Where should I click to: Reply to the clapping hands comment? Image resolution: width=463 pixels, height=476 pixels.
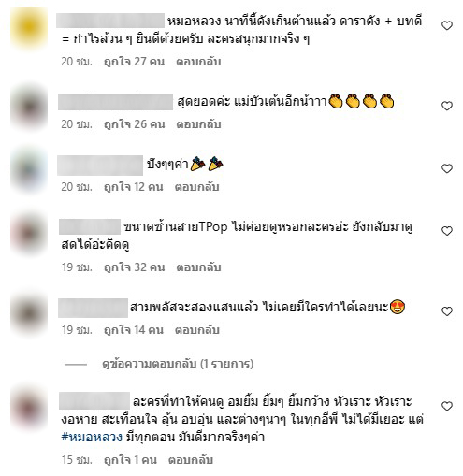pyautogui.click(x=198, y=124)
